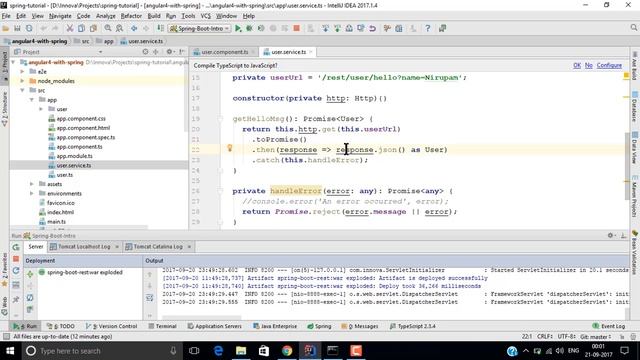Open help via the question mark icon
Screen dimensions: 640x360
(427, 28)
